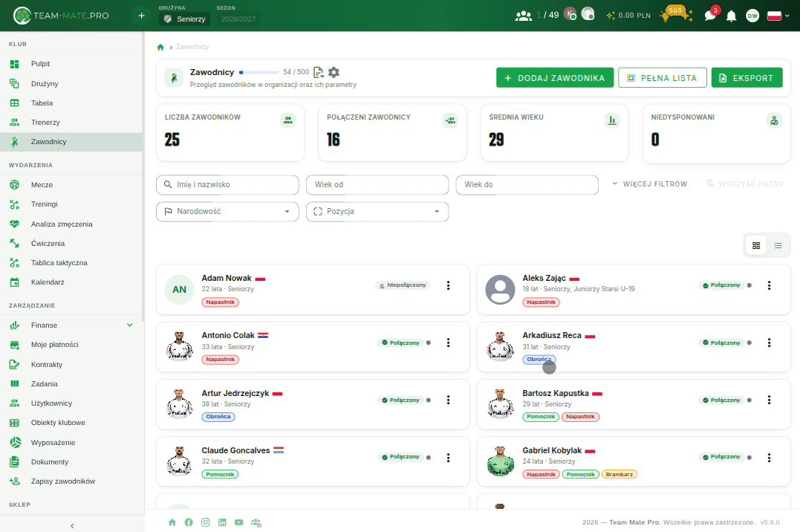Image resolution: width=800 pixels, height=532 pixels.
Task: Open Analiza zmęczenia in the sidebar
Action: click(71, 224)
